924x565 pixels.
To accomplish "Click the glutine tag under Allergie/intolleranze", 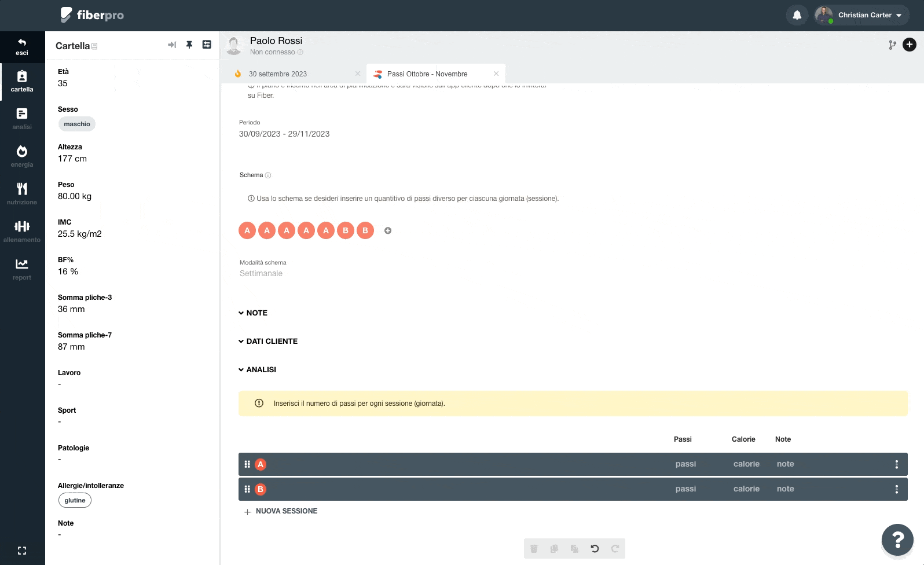I will 75,500.
